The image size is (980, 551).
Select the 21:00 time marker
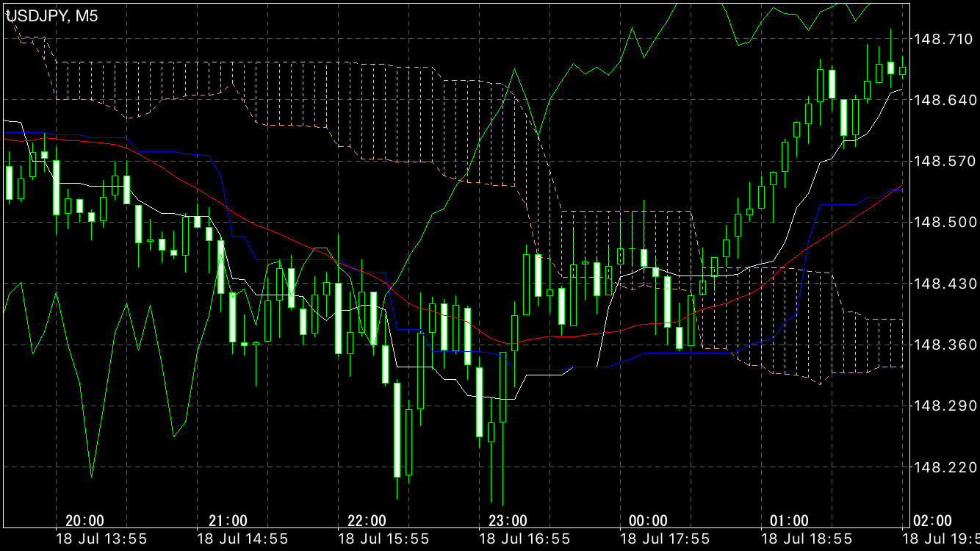(228, 521)
